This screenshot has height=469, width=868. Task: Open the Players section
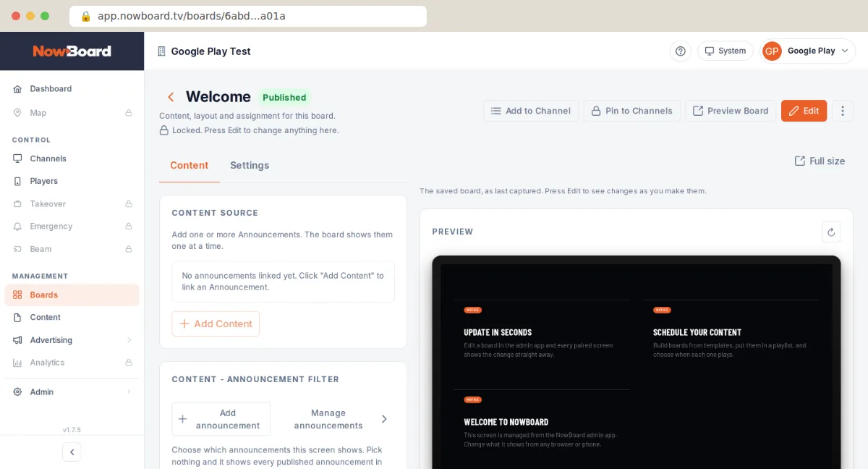tap(72, 181)
